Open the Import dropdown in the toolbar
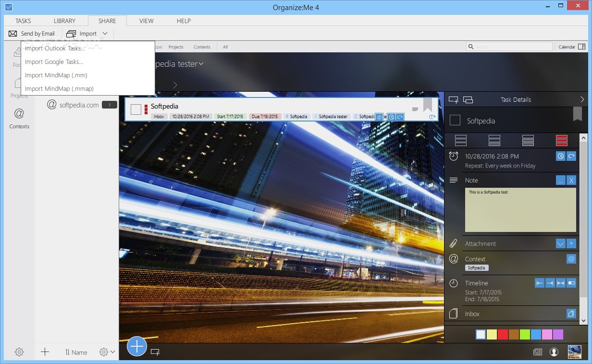The image size is (592, 364). [x=87, y=34]
